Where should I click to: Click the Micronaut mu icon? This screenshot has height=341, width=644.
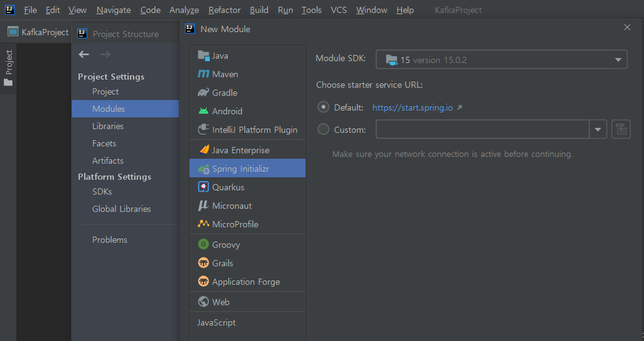pyautogui.click(x=204, y=206)
